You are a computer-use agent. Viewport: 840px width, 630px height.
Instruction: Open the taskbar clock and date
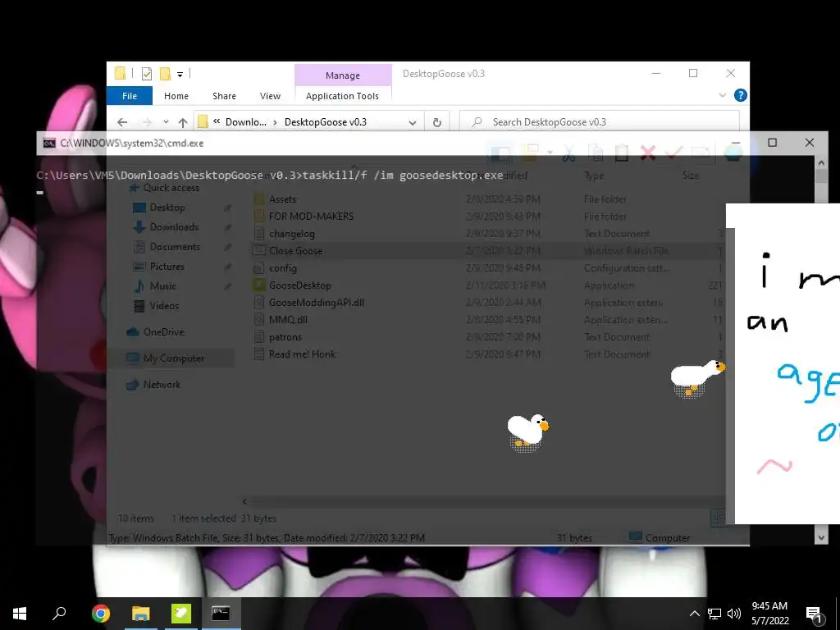pyautogui.click(x=769, y=614)
